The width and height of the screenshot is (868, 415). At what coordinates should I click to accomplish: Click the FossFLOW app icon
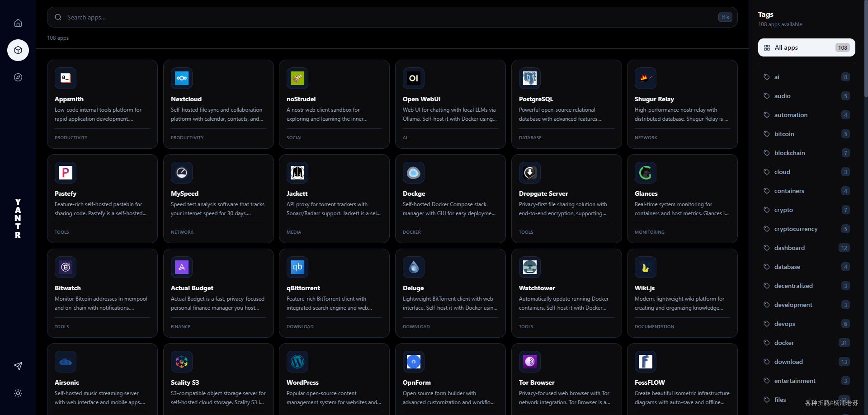[646, 362]
